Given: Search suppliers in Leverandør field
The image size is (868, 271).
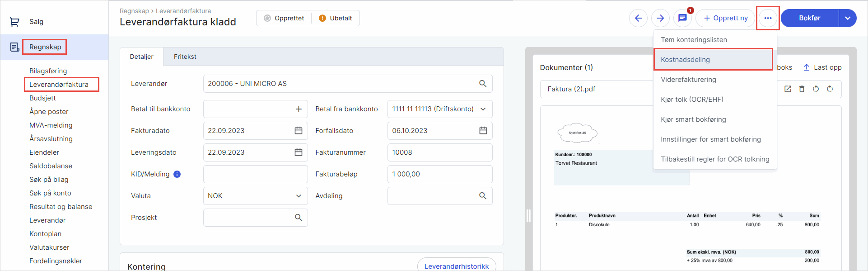Looking at the screenshot, I should [483, 84].
